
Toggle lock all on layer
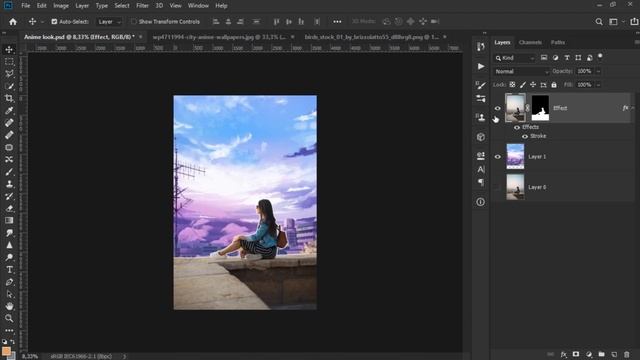coord(554,85)
